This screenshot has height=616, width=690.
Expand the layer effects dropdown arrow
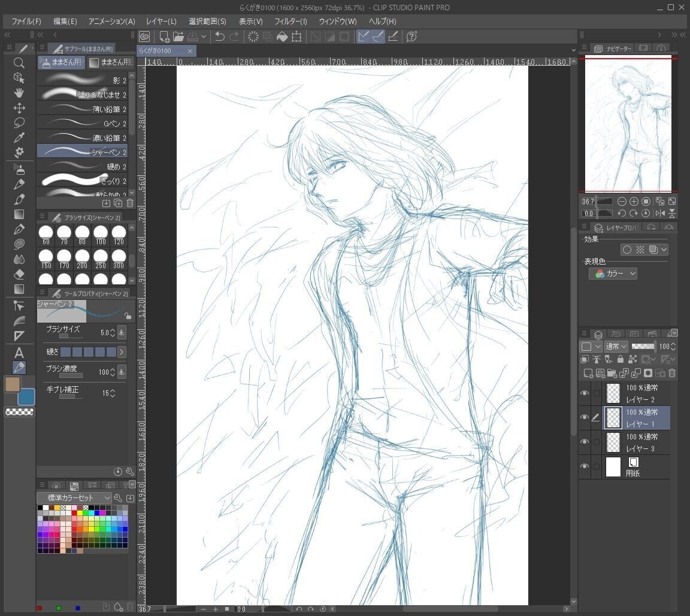[x=664, y=250]
